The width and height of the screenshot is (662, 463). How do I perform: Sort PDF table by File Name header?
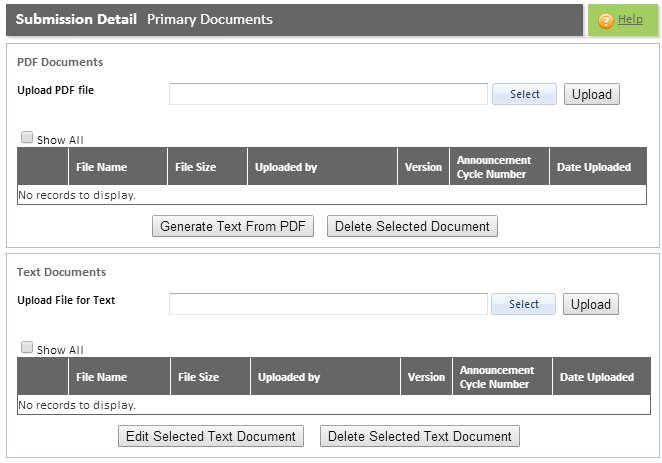point(101,167)
